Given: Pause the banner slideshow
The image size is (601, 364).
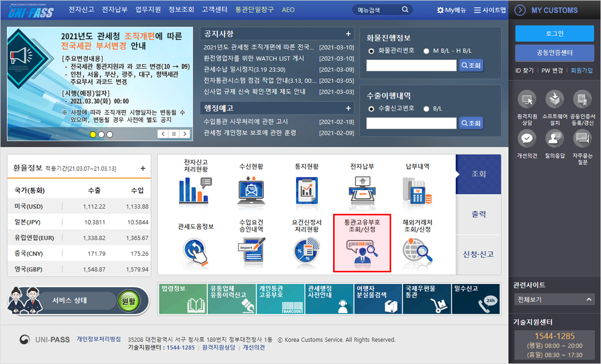Looking at the screenshot, I should tap(174, 134).
